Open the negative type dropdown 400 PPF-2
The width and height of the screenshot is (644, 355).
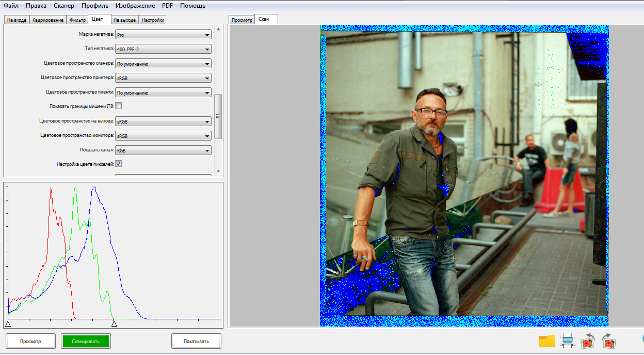(163, 50)
